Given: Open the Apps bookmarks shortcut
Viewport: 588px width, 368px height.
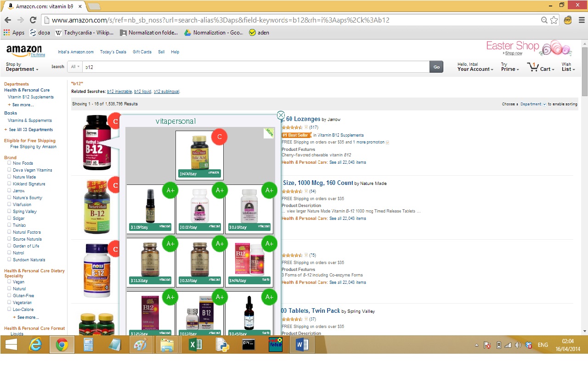Looking at the screenshot, I should pyautogui.click(x=14, y=33).
